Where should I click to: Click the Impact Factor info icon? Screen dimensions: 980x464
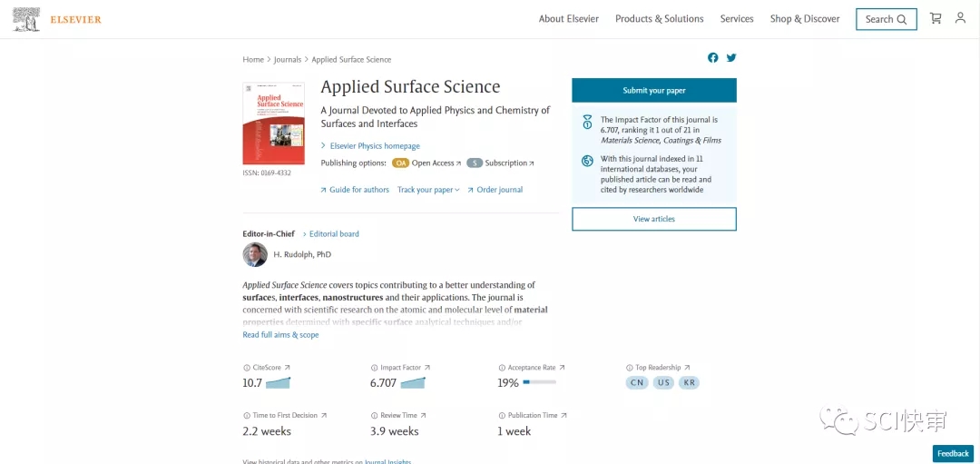[x=373, y=368]
